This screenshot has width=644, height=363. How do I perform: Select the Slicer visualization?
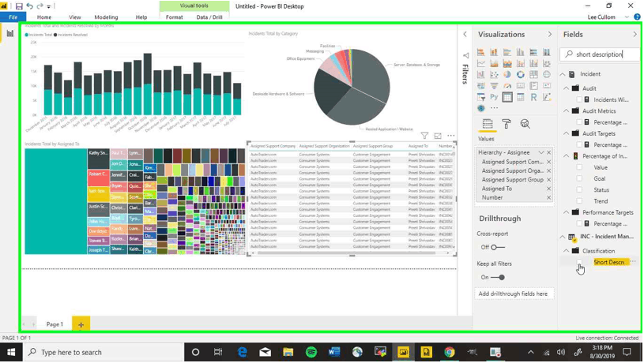481,97
